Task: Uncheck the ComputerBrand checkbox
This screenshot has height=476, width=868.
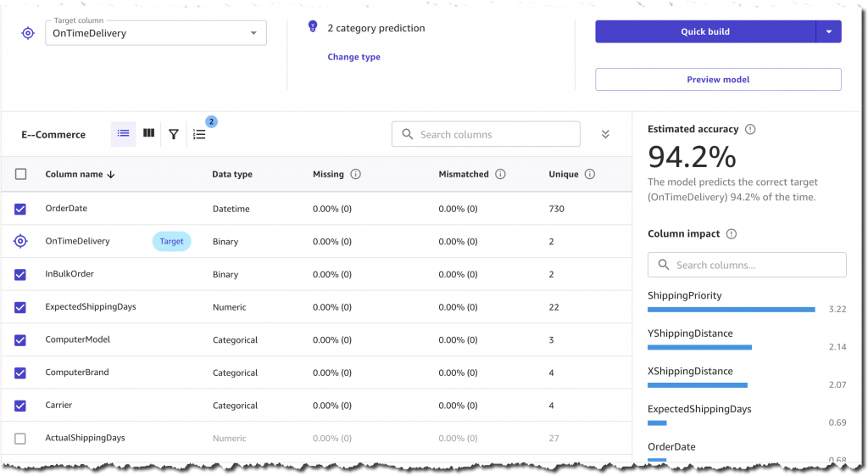Action: (20, 373)
